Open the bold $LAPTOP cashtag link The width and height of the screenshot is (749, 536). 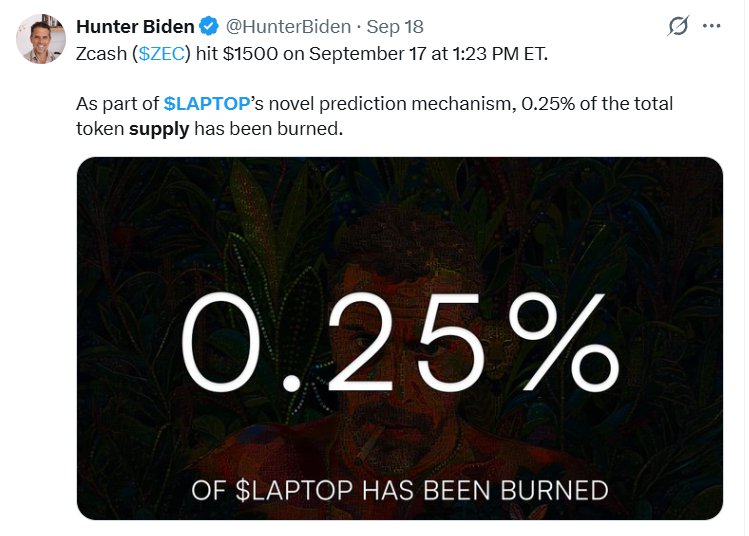click(x=207, y=104)
